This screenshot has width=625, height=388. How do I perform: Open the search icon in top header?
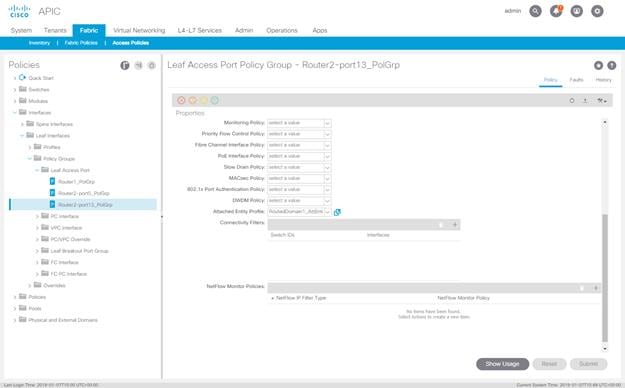point(535,11)
